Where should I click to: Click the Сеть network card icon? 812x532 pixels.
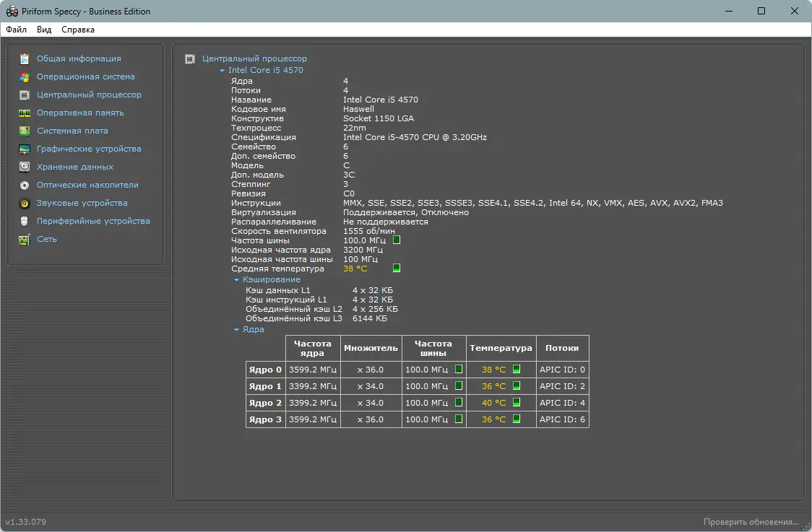tap(25, 240)
